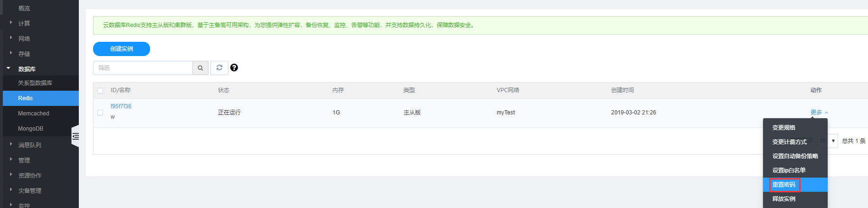Select all instances with the header checkbox
The height and width of the screenshot is (208, 868).
(x=100, y=91)
